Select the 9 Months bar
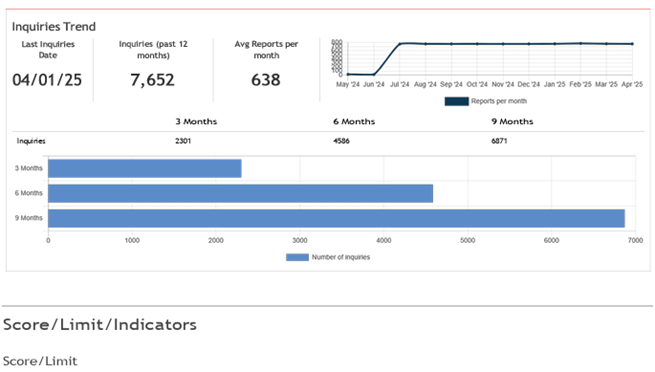This screenshot has width=655, height=372. (336, 218)
